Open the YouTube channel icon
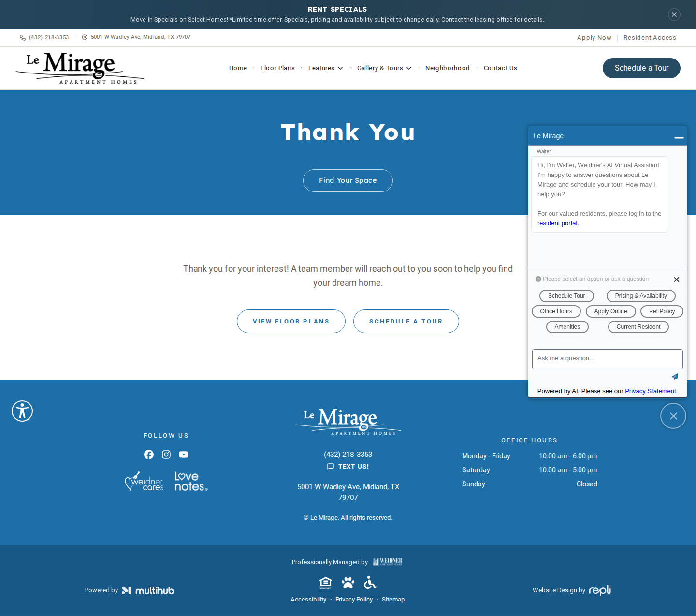696x616 pixels. 184,455
